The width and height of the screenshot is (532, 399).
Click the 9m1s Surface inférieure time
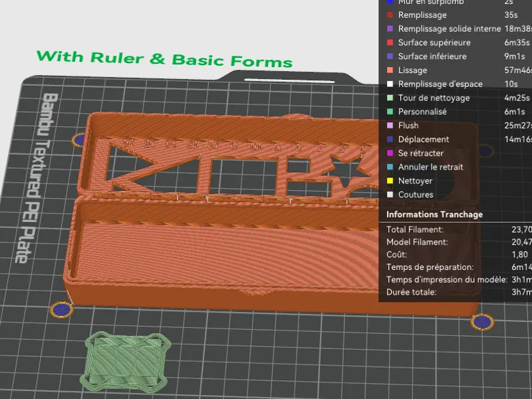tap(515, 57)
